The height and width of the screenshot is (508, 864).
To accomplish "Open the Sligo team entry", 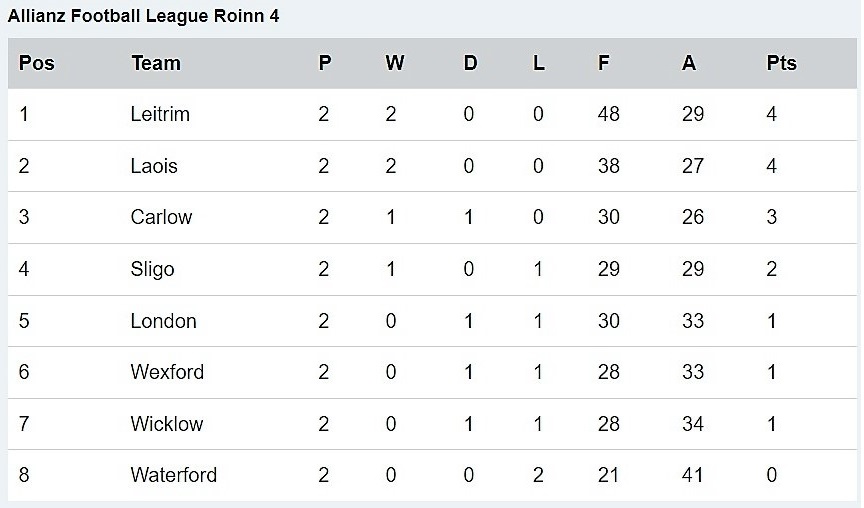I will pyautogui.click(x=152, y=269).
